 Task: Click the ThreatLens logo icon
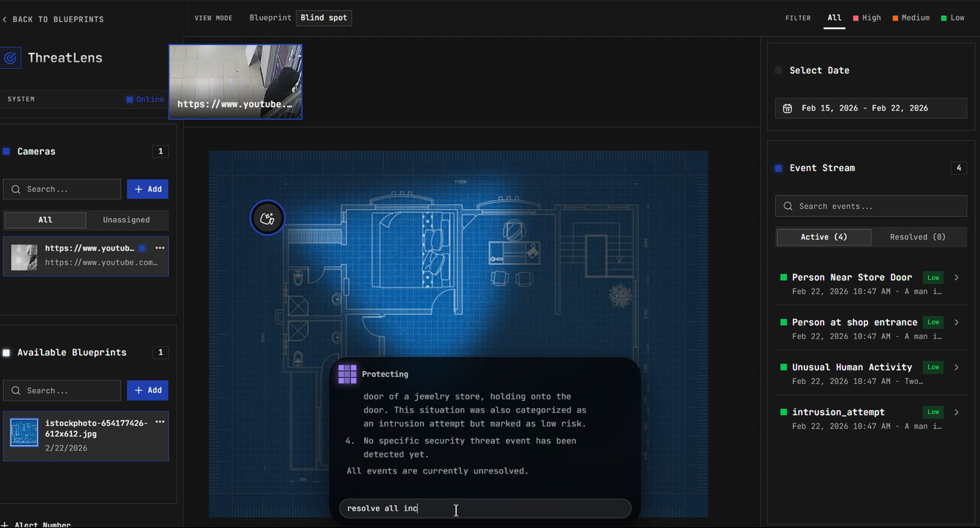click(10, 58)
